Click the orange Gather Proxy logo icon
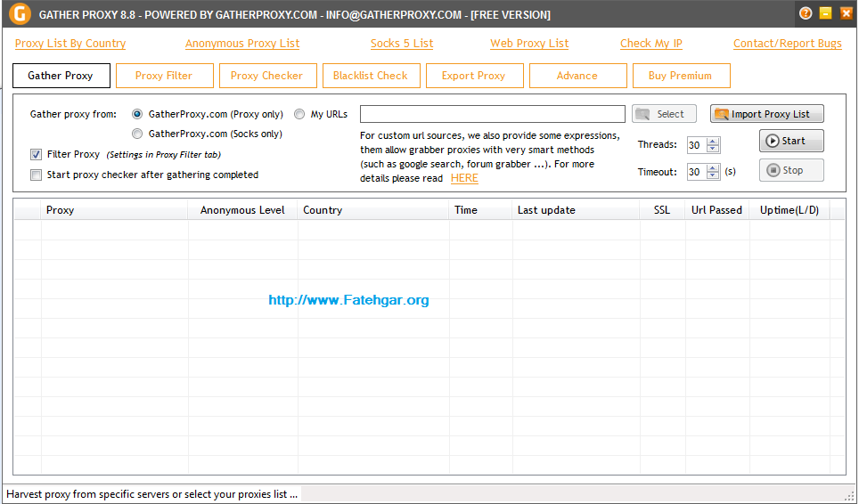Image resolution: width=859 pixels, height=504 pixels. coord(20,14)
